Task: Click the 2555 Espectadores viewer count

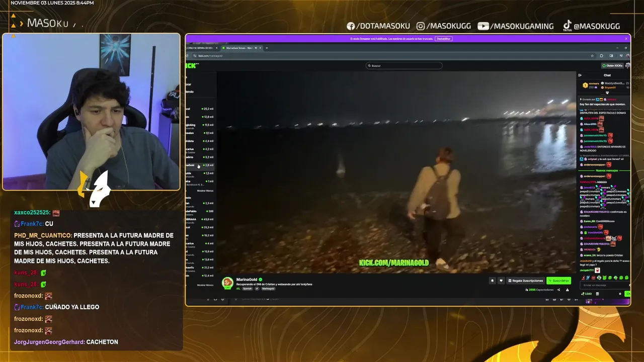Action: coord(539,290)
